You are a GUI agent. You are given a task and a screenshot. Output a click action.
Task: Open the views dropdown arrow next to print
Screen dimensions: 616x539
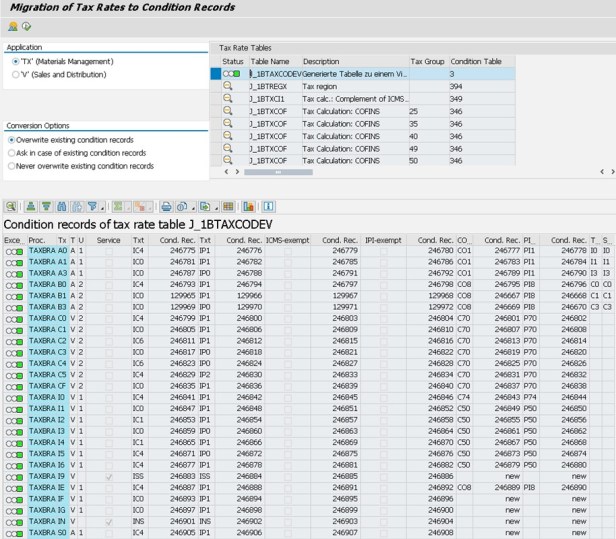pyautogui.click(x=194, y=207)
